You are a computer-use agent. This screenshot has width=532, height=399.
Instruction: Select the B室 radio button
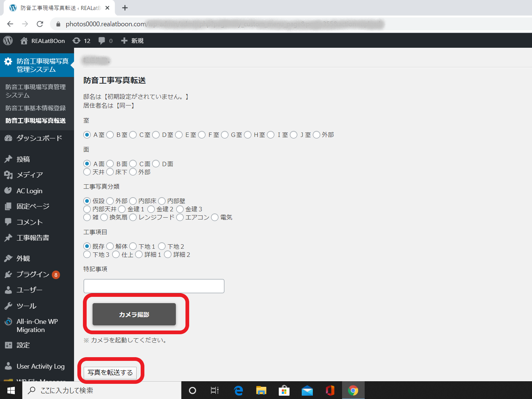coord(110,135)
